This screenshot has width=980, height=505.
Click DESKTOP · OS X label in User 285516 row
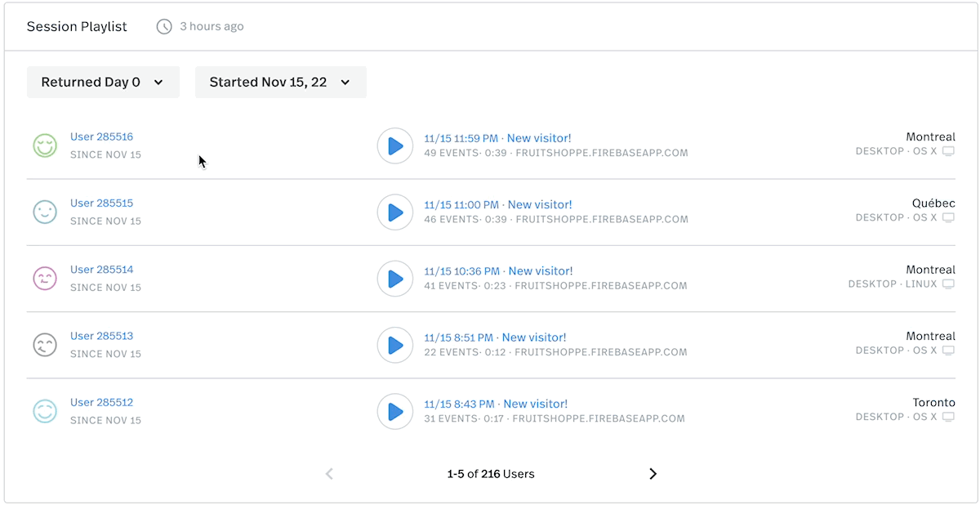[897, 151]
